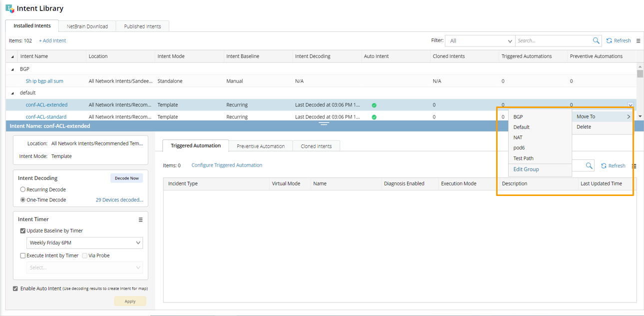
Task: Click the search icon in Triggered Automation panel
Action: 589,165
